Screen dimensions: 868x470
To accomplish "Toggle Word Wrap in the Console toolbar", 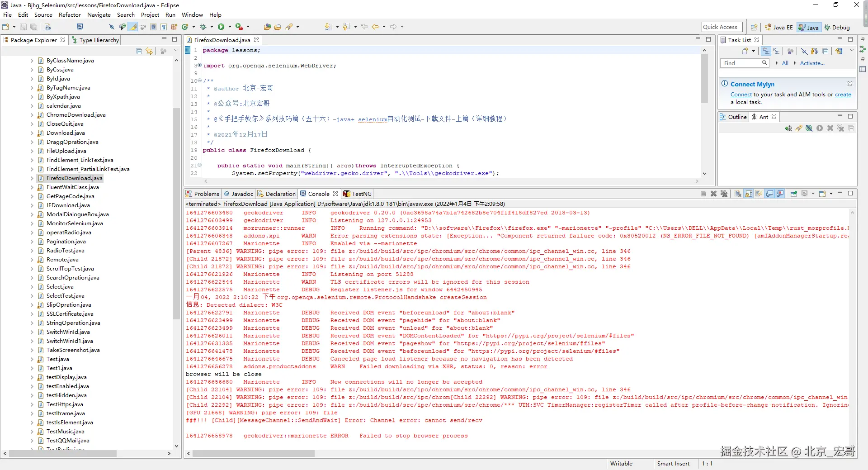I will coord(759,194).
